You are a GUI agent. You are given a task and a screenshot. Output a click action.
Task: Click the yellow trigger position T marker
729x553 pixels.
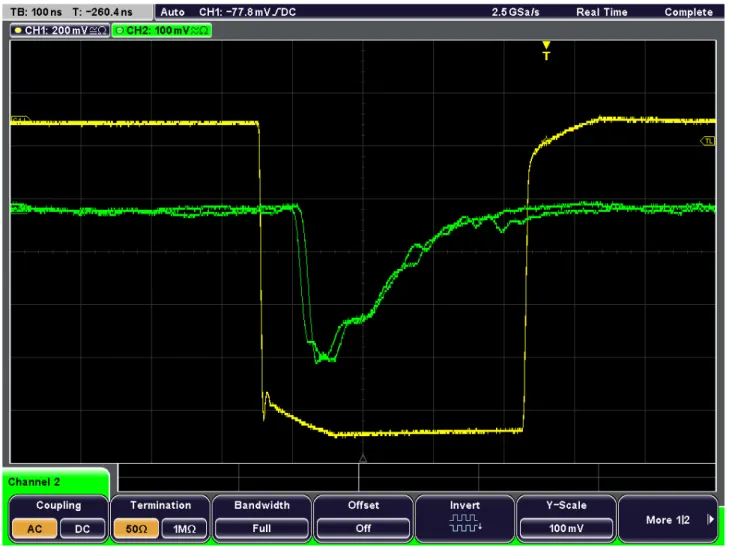[x=546, y=51]
